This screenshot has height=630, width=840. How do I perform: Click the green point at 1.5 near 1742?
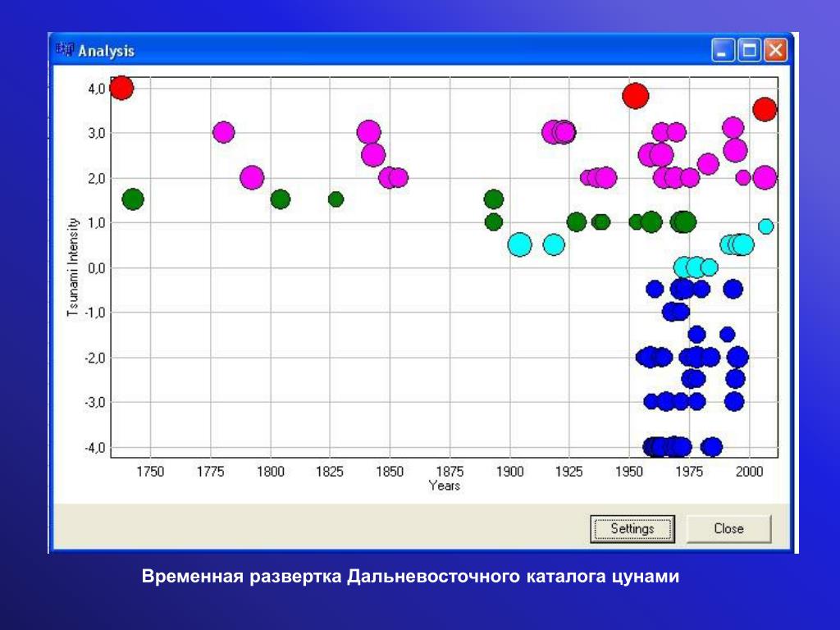(x=133, y=199)
